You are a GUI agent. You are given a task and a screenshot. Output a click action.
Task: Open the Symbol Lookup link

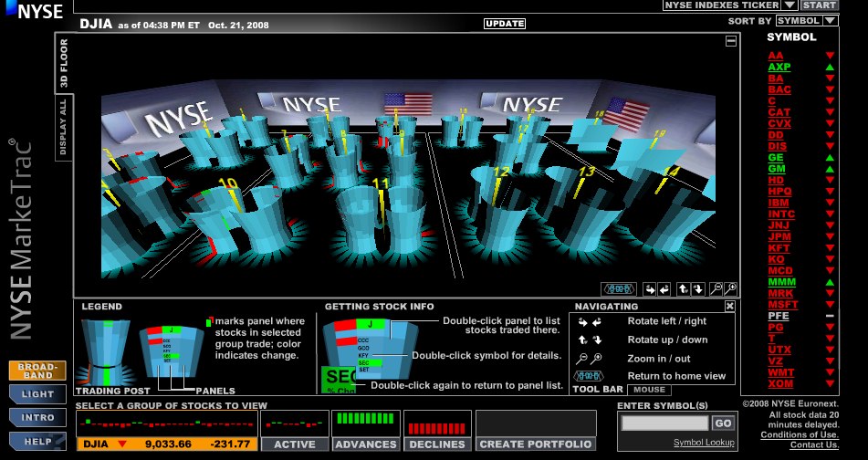[704, 443]
